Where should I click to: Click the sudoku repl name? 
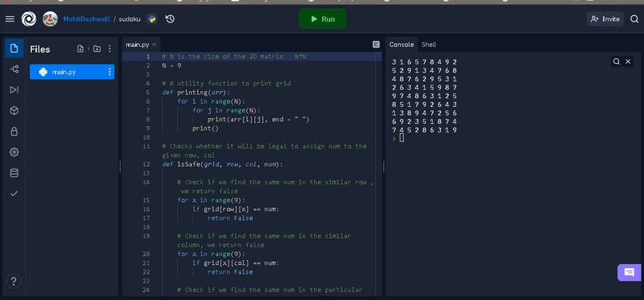coord(129,19)
